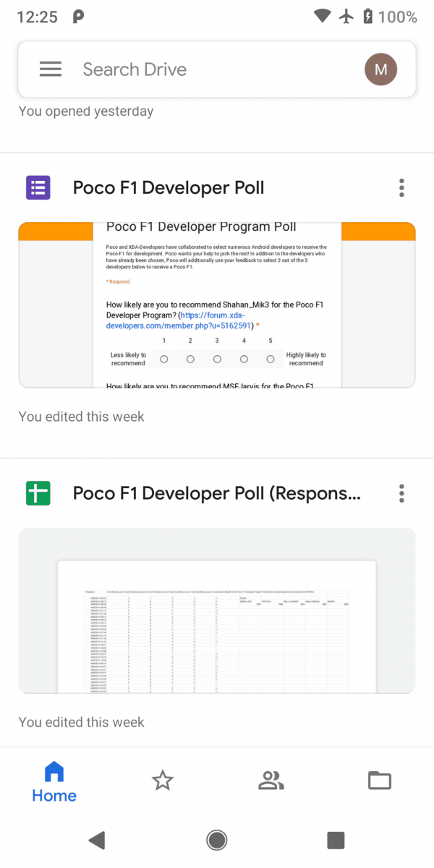
Task: Open the Responses spreadsheet preview
Action: (217, 610)
